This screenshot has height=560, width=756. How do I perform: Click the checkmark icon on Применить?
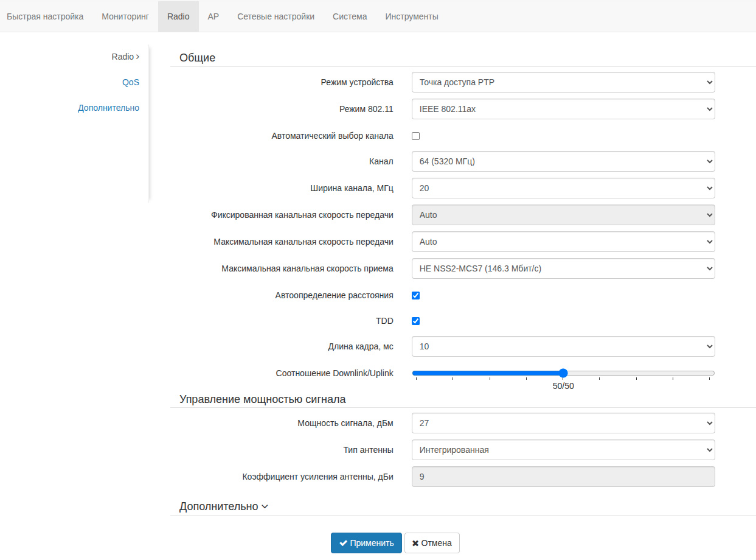[344, 543]
